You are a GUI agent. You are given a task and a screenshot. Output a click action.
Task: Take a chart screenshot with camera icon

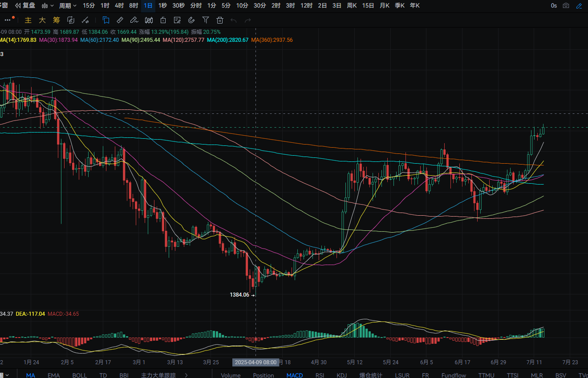(566, 6)
